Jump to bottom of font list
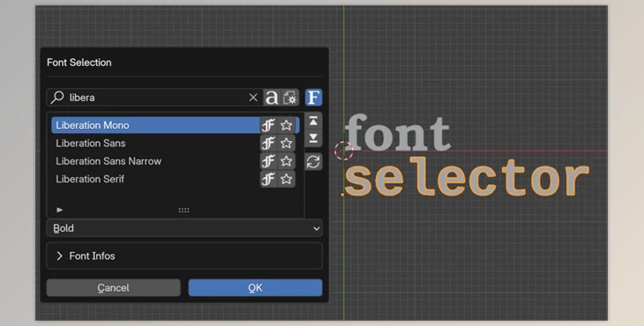Screen dimensions: 644x326 pyautogui.click(x=313, y=137)
